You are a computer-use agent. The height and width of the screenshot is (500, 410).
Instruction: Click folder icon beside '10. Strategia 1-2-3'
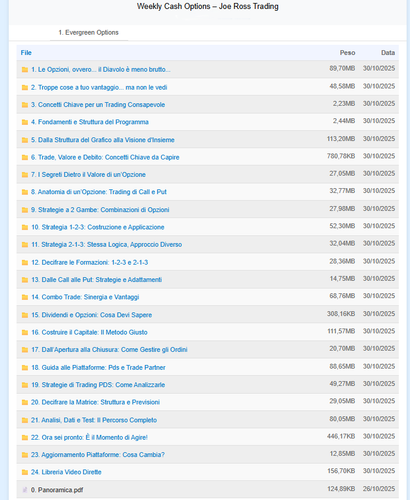25,227
